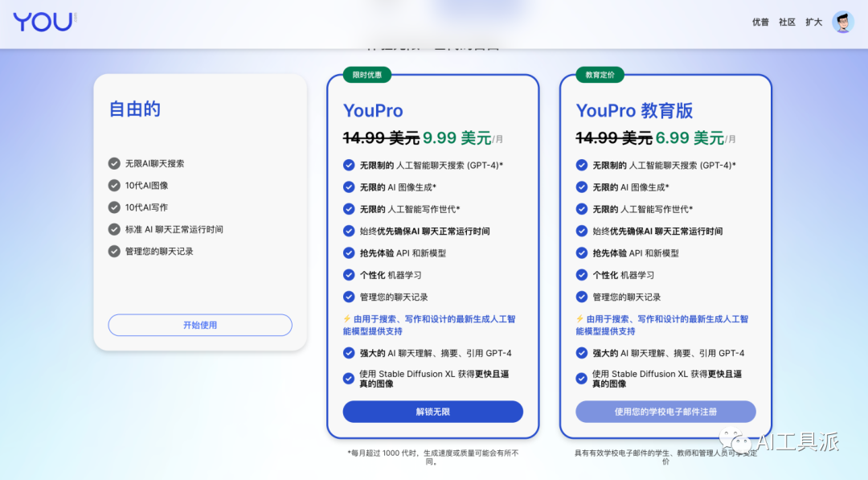Click the *每月超过 1000 代时 footnote
Viewport: 868px width, 480px height.
[x=433, y=457]
